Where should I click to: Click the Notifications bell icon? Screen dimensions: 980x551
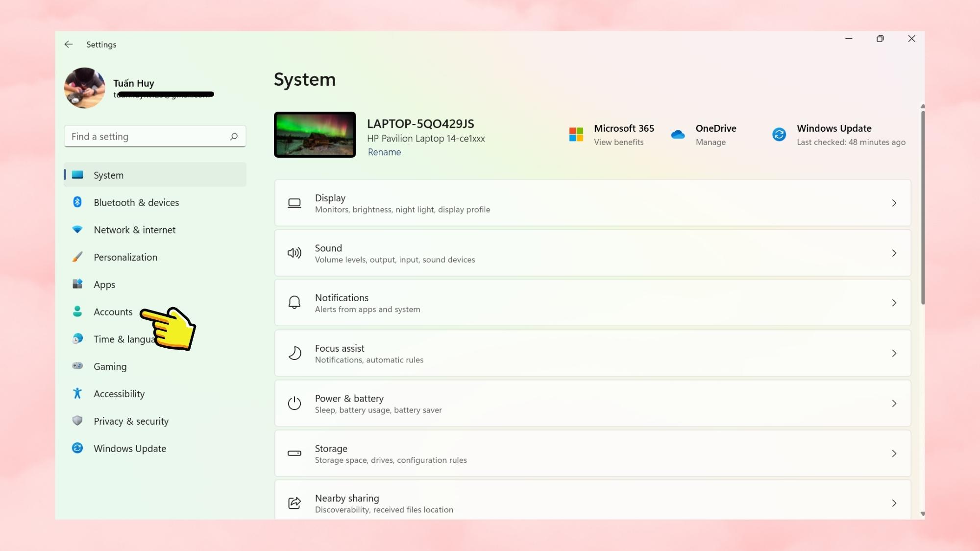coord(294,303)
